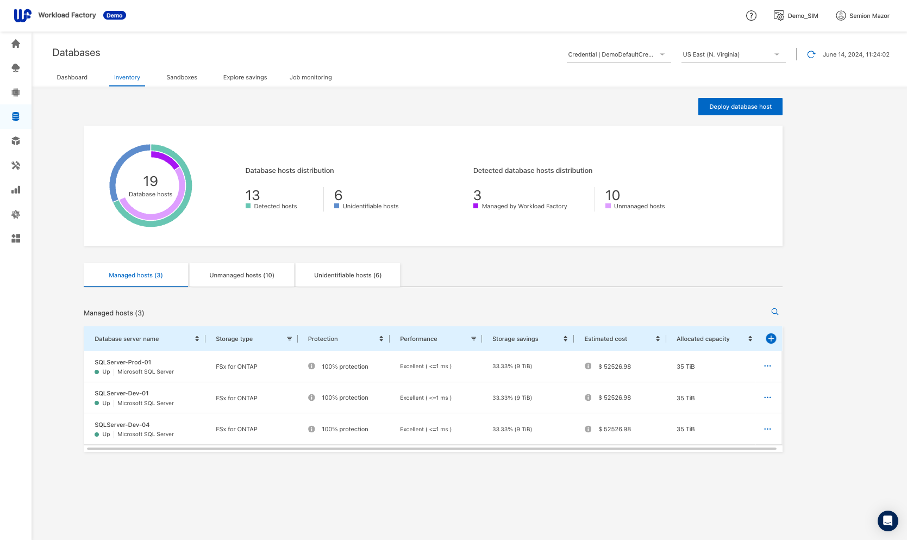Open the chat support bubble icon
Screen dimensions: 907x540
click(887, 520)
